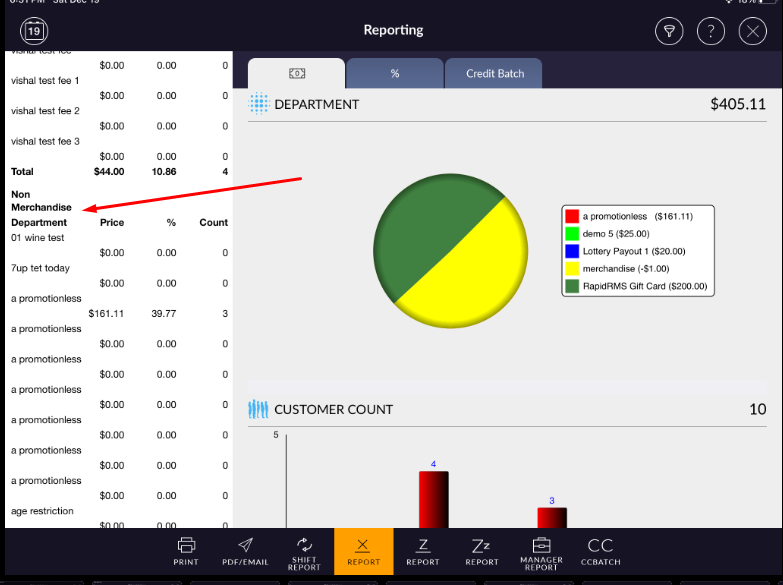The image size is (783, 585).
Task: Open the filter funnel icon
Action: [x=669, y=31]
